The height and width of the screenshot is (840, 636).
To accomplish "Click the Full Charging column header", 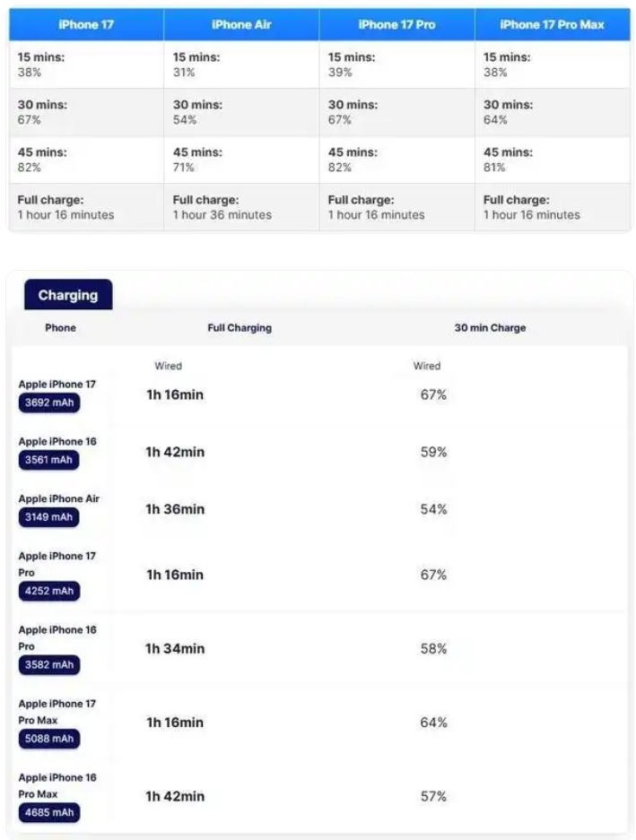I will coord(240,328).
